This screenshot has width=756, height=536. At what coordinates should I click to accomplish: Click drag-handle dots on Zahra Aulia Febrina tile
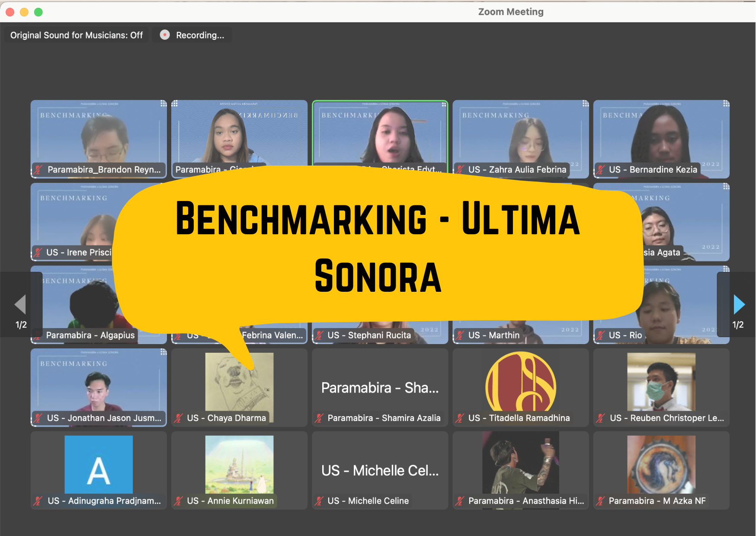[x=585, y=104]
